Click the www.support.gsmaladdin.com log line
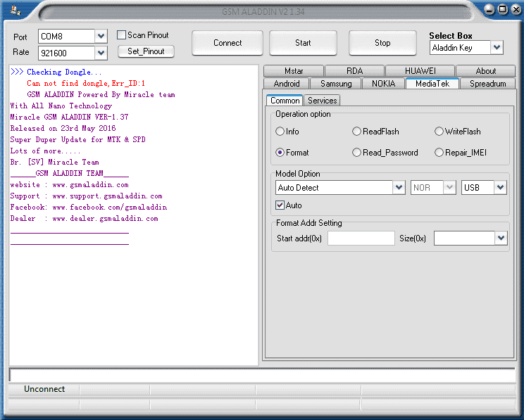This screenshot has width=524, height=420. [x=86, y=196]
